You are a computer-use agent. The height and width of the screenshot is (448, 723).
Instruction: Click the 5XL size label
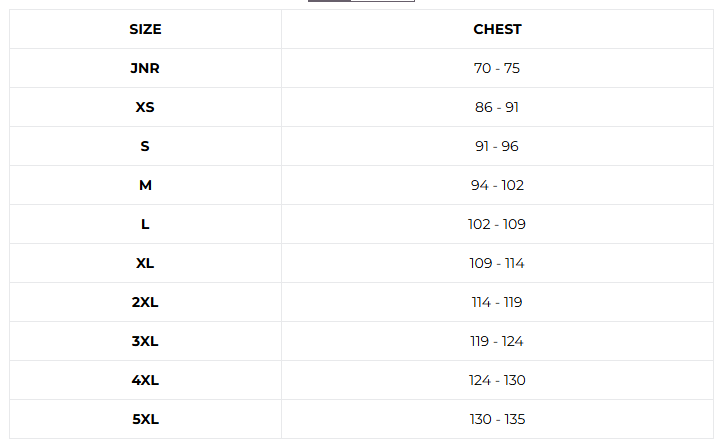click(x=145, y=419)
